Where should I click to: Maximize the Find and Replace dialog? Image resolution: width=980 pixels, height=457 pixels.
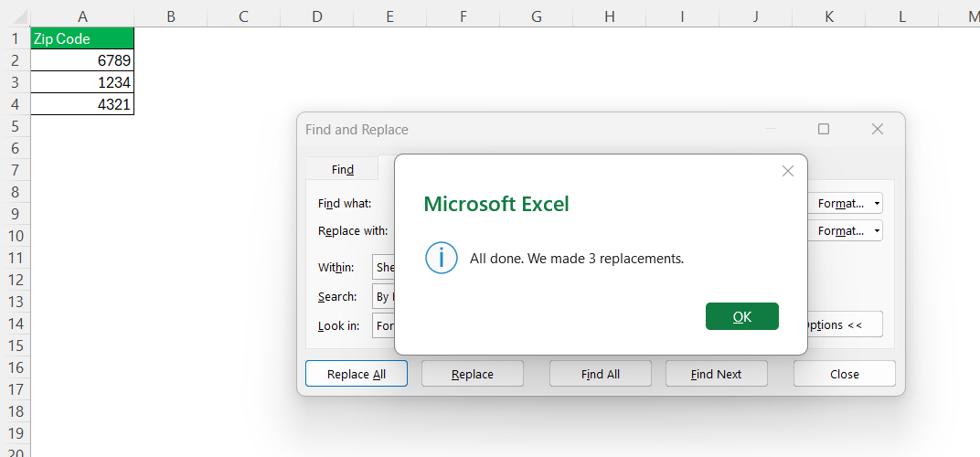[x=824, y=129]
